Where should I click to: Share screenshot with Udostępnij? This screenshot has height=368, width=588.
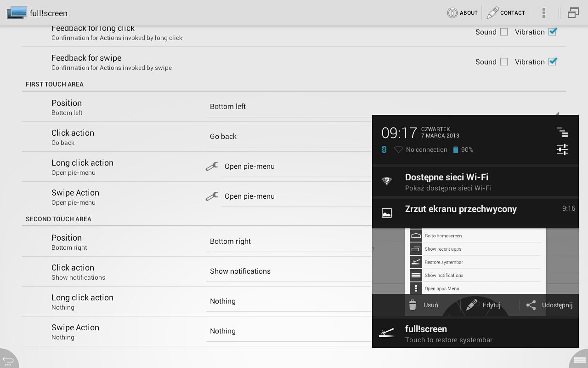pos(549,305)
